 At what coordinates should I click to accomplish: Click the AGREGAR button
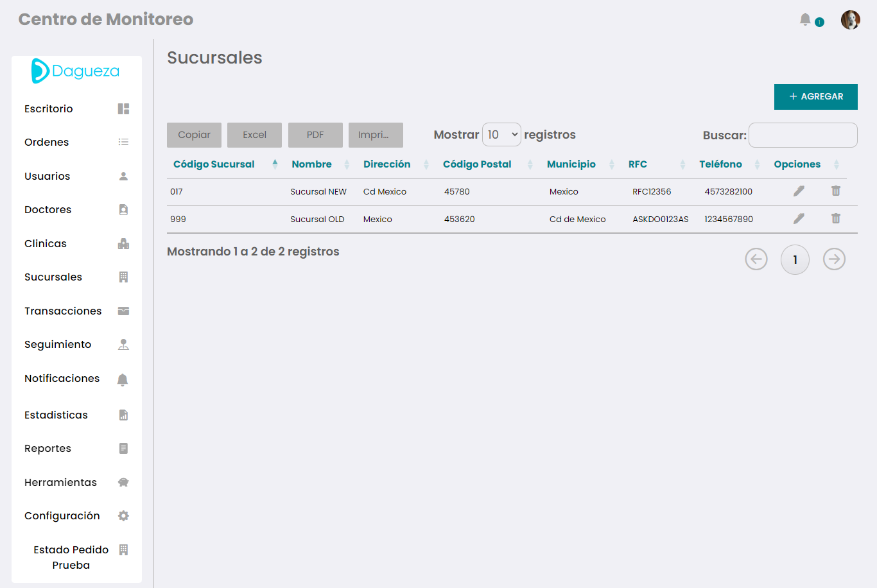815,96
